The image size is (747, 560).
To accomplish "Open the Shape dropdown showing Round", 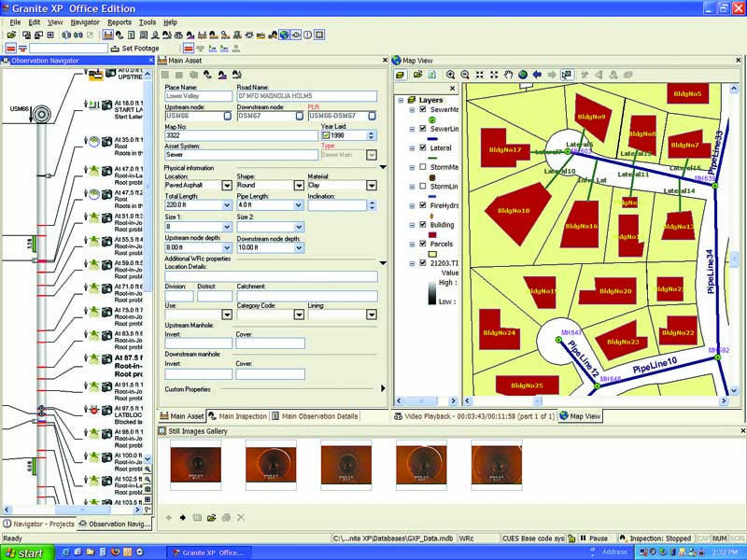I will click(x=299, y=185).
